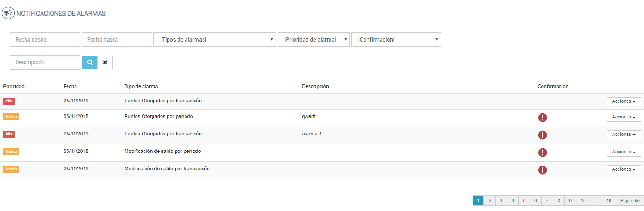The image size is (644, 211).
Task: Open the Confirmación filter dropdown
Action: pyautogui.click(x=396, y=40)
